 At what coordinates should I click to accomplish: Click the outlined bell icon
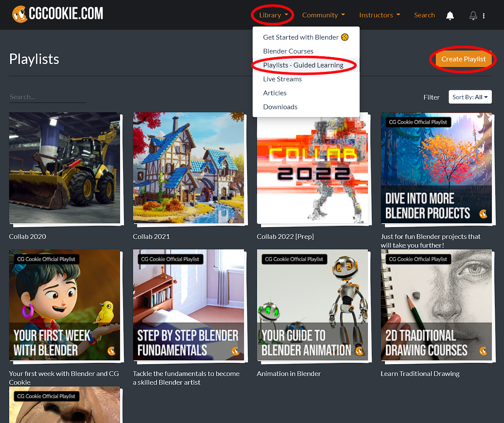[473, 15]
